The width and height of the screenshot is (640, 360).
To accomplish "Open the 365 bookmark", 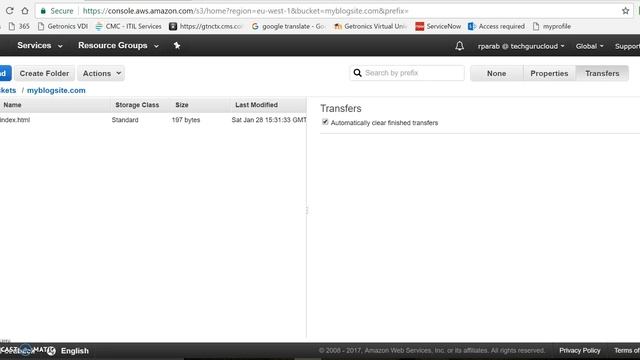I will 19,27.
